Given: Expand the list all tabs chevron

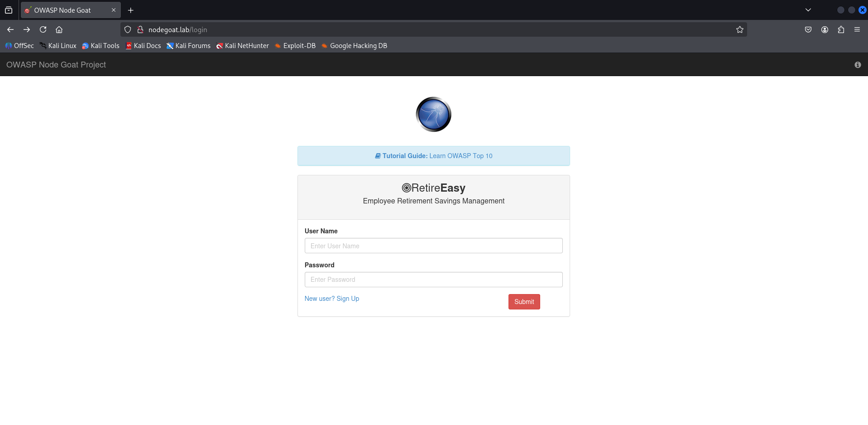Looking at the screenshot, I should [808, 10].
